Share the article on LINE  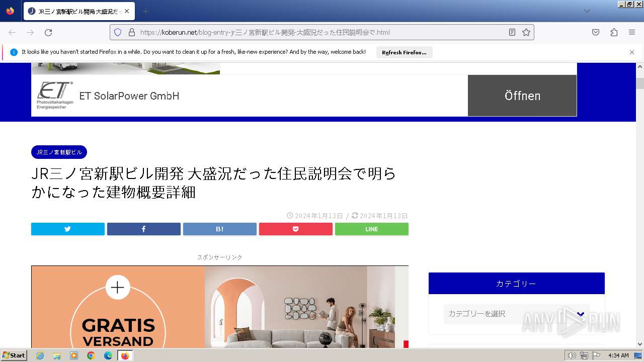point(372,229)
